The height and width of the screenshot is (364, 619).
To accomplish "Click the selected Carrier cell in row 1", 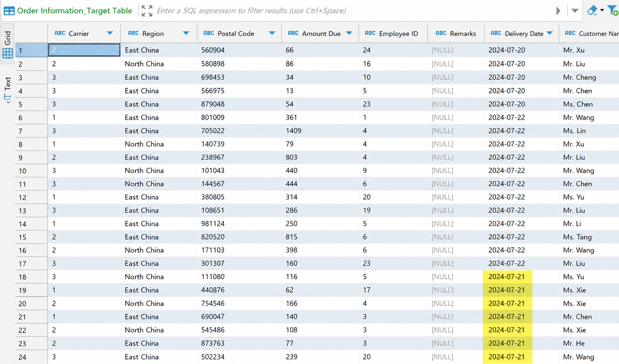I will click(x=84, y=50).
